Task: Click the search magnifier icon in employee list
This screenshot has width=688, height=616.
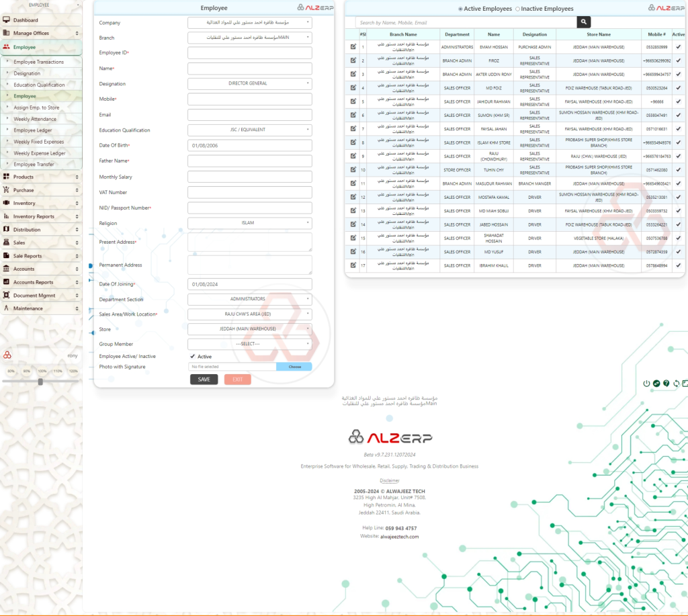Action: coord(583,22)
